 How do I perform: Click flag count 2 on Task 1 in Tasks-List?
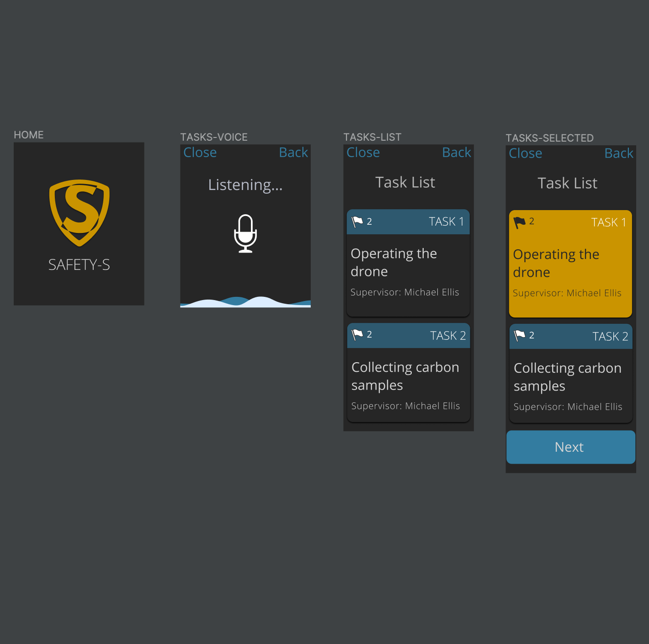coord(369,222)
